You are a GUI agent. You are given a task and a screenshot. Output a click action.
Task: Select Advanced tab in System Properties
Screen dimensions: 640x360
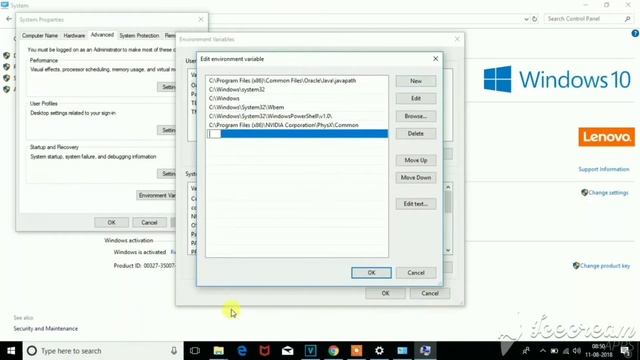[102, 35]
